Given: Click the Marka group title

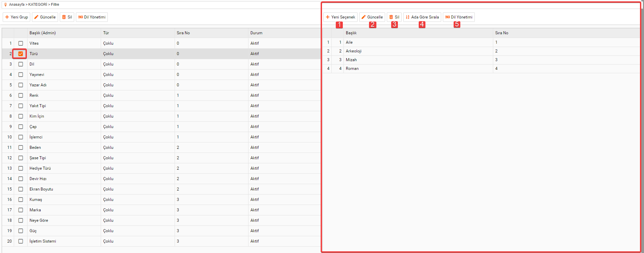Looking at the screenshot, I should (35, 210).
